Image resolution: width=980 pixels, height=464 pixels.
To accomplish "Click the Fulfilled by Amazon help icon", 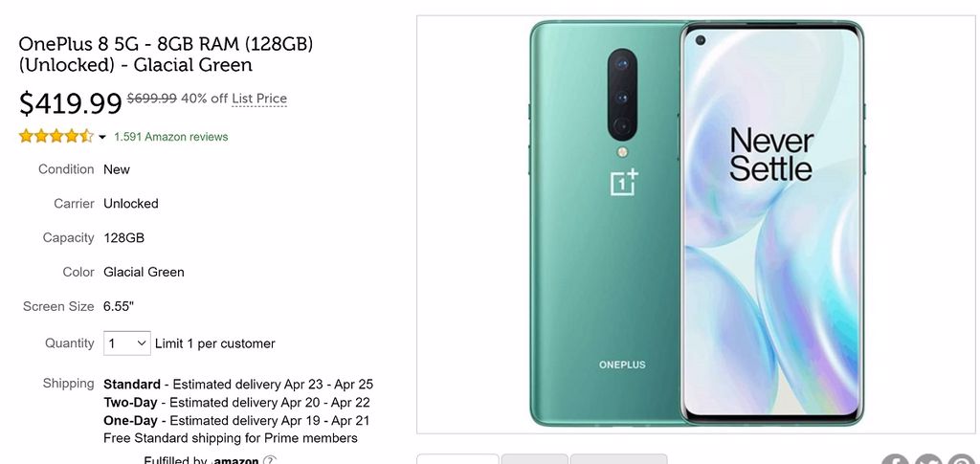I will 269,461.
